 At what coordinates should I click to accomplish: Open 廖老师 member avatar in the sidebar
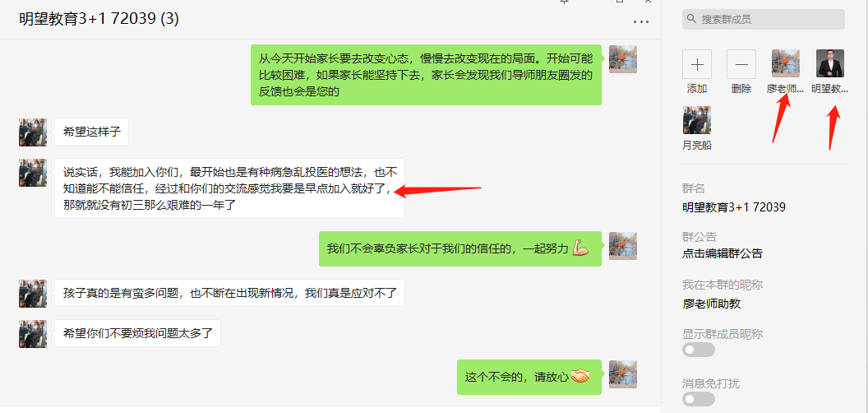[786, 63]
